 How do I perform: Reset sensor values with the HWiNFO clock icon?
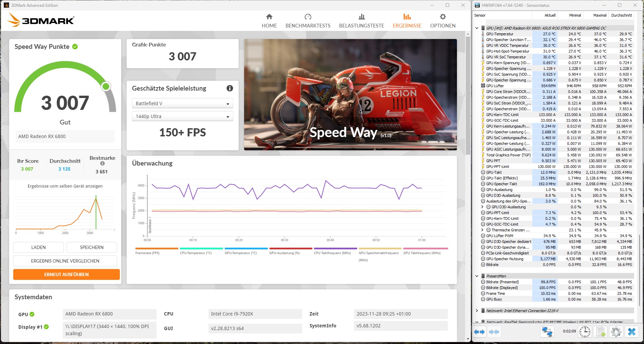coord(585,332)
